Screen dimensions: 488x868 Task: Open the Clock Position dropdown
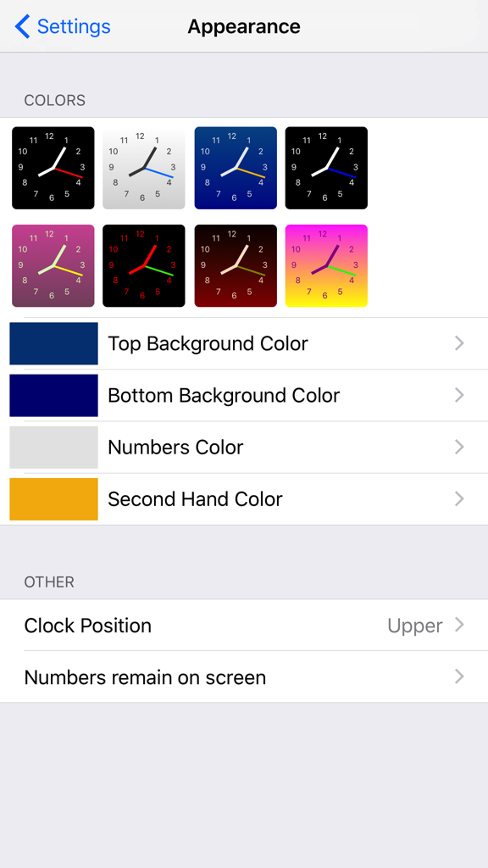click(x=244, y=625)
